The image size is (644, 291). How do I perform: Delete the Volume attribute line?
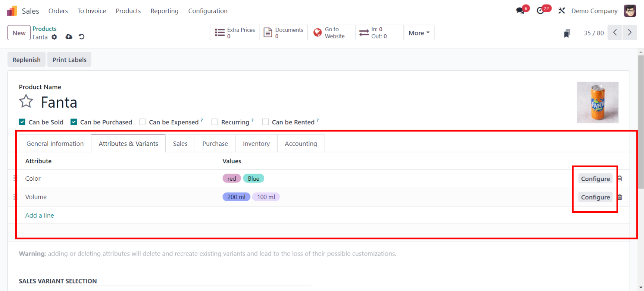620,197
